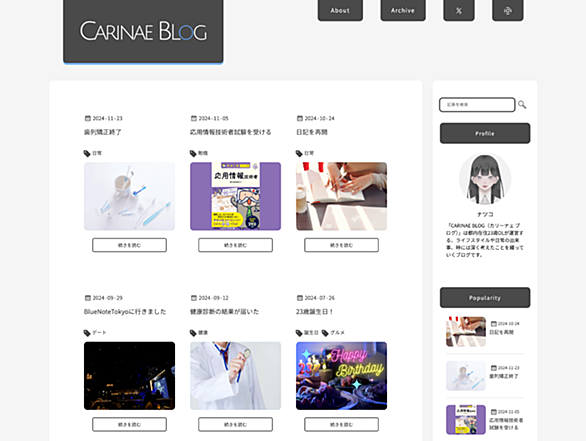Image resolution: width=586 pixels, height=441 pixels.
Task: Open the Archive page button
Action: point(403,10)
